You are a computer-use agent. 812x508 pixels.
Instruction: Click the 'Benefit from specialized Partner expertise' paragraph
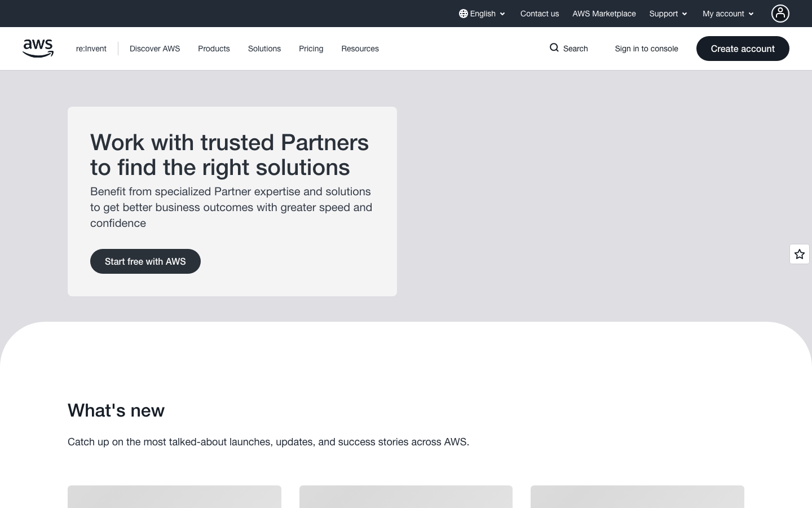(231, 207)
